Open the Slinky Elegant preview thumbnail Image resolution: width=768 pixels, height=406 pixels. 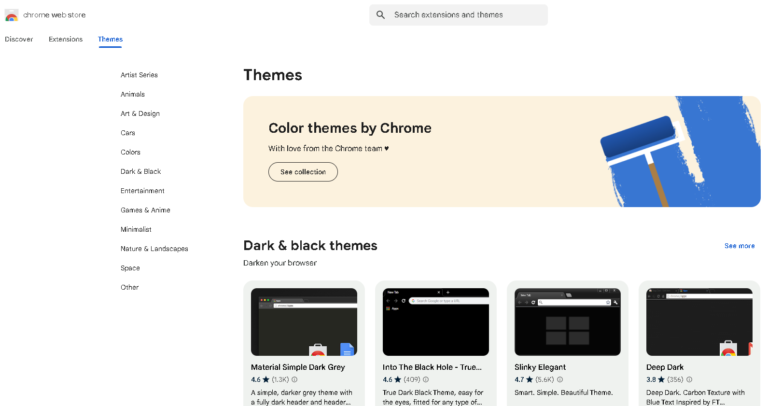pos(567,322)
